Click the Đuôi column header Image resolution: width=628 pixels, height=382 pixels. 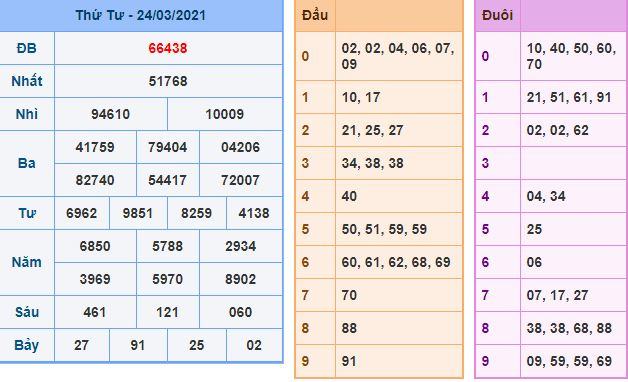tap(498, 15)
